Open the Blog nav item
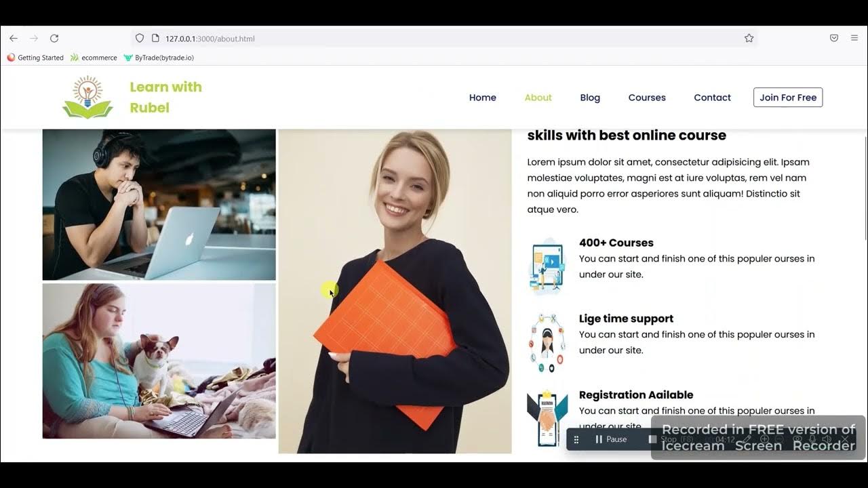Image resolution: width=868 pixels, height=488 pixels. point(590,98)
